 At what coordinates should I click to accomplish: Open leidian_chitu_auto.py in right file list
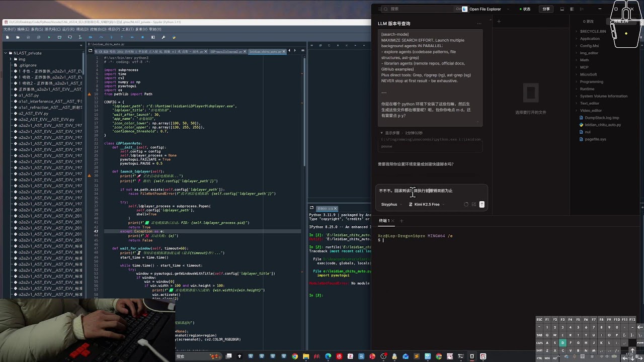tap(603, 125)
